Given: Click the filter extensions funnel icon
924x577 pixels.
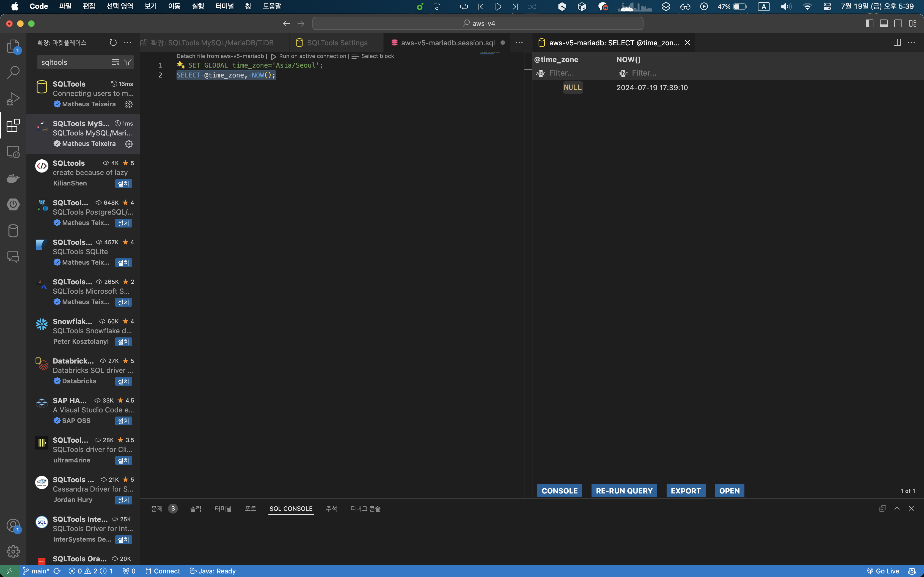Looking at the screenshot, I should pos(128,62).
